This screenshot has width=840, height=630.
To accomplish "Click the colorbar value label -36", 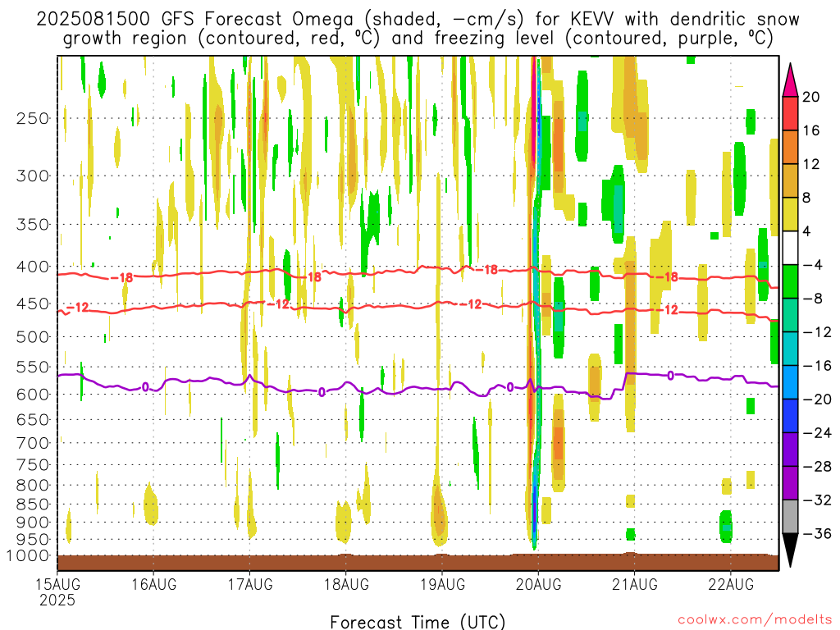I will (x=817, y=533).
